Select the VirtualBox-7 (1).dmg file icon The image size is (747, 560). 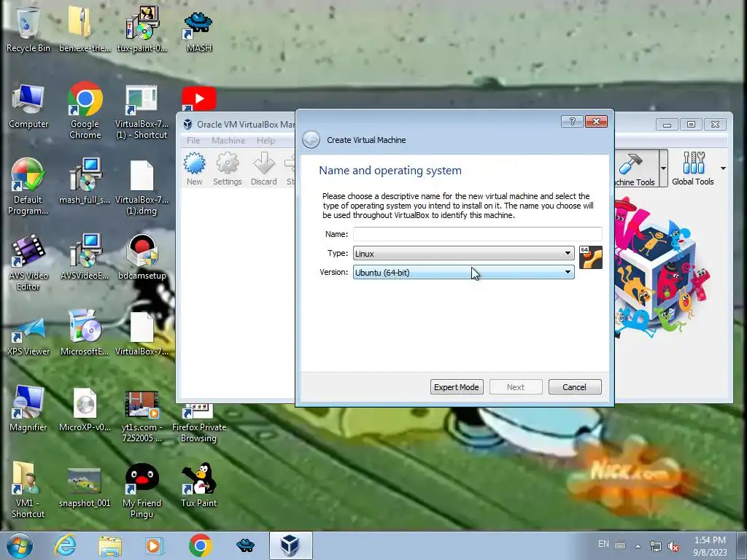click(142, 187)
